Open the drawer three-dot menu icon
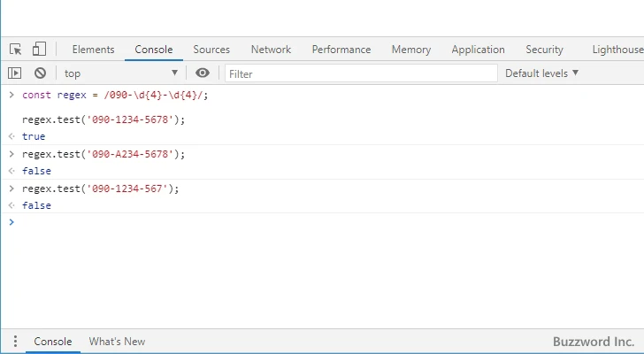Viewport: 644px width, 354px height. (x=15, y=342)
